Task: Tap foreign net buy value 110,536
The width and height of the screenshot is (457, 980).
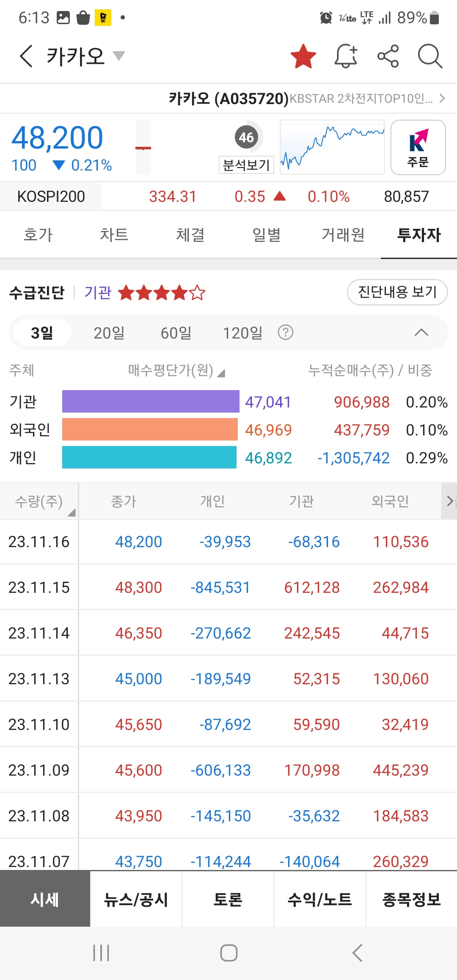Action: click(x=401, y=542)
